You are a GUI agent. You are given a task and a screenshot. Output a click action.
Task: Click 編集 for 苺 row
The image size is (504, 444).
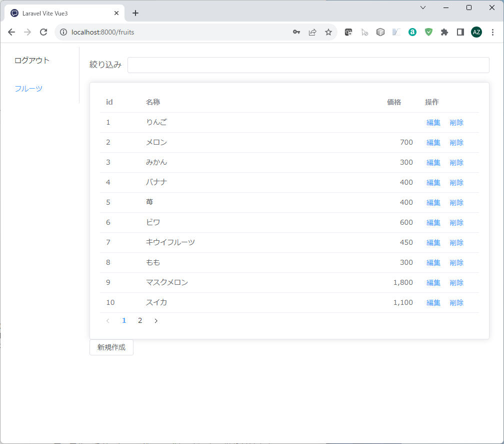pyautogui.click(x=433, y=203)
